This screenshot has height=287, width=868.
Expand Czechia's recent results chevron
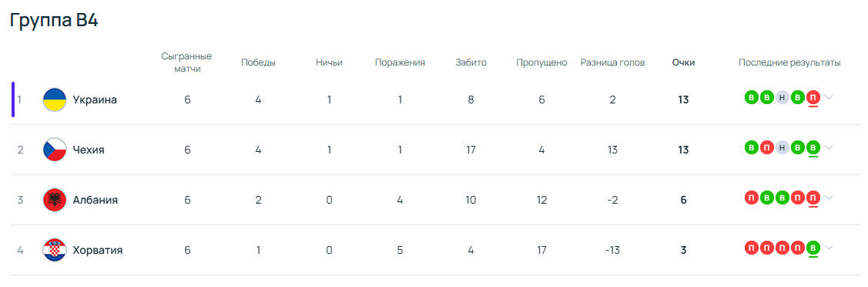point(829,147)
